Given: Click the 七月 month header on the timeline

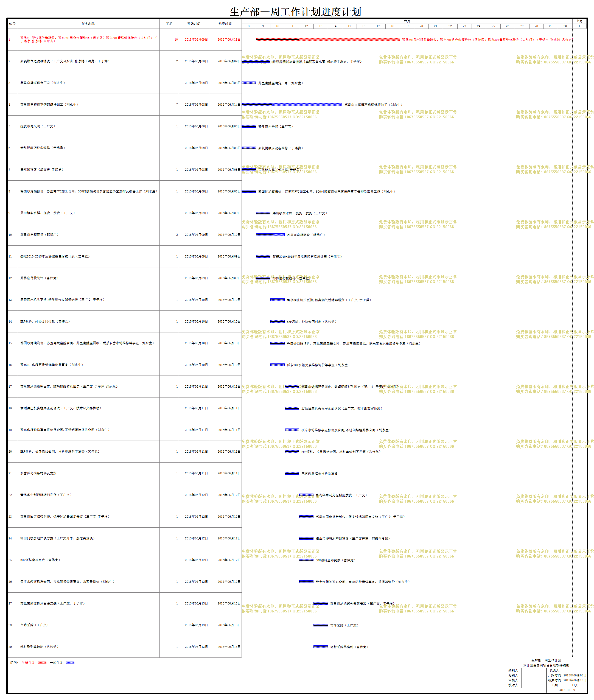Looking at the screenshot, I should click(579, 21).
